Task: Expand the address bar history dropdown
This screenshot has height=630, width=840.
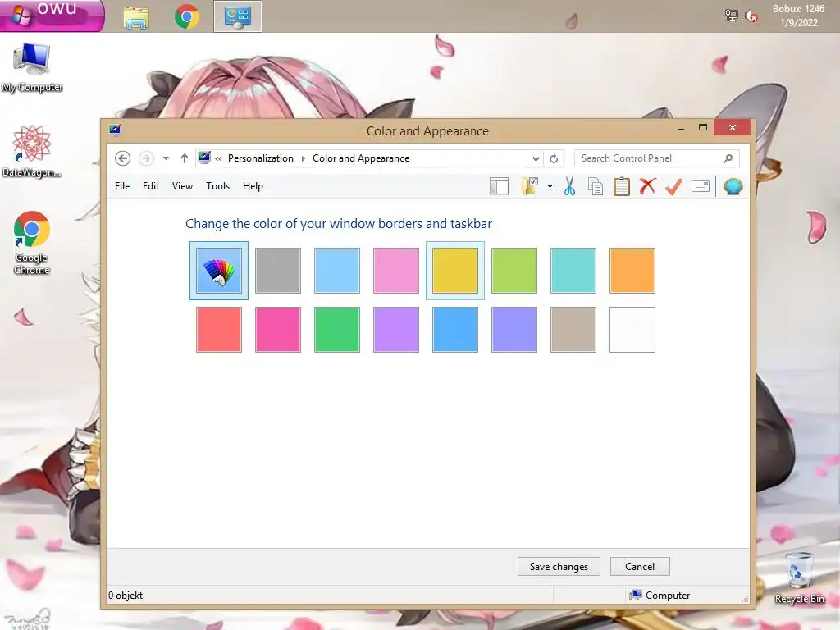Action: coord(536,158)
